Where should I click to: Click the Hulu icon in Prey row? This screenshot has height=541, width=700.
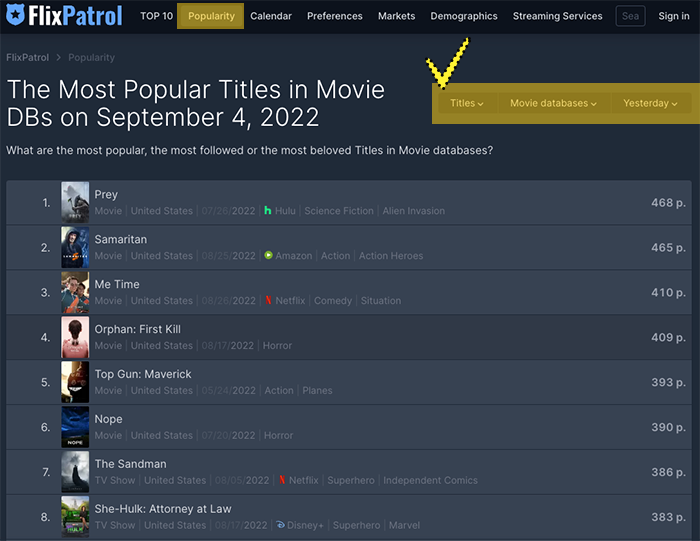pyautogui.click(x=268, y=210)
